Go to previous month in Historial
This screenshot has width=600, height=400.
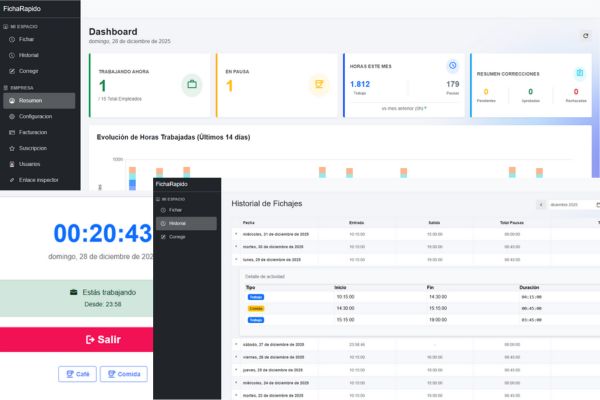[x=541, y=204]
